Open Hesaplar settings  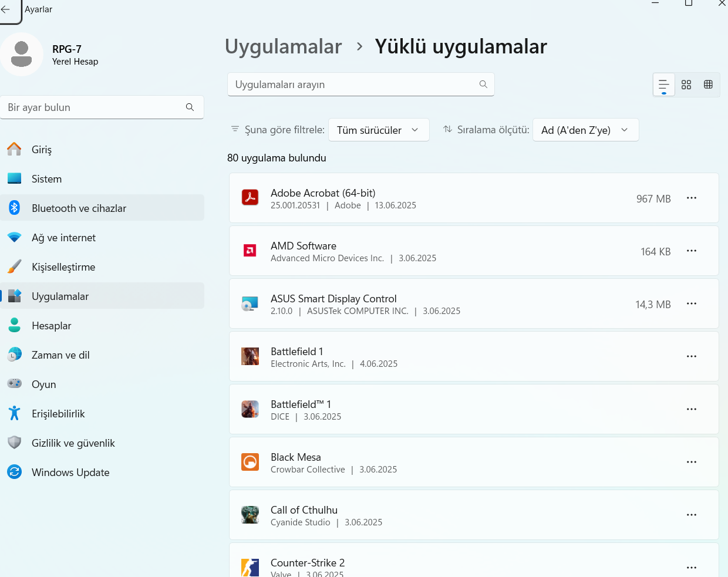[102, 325]
